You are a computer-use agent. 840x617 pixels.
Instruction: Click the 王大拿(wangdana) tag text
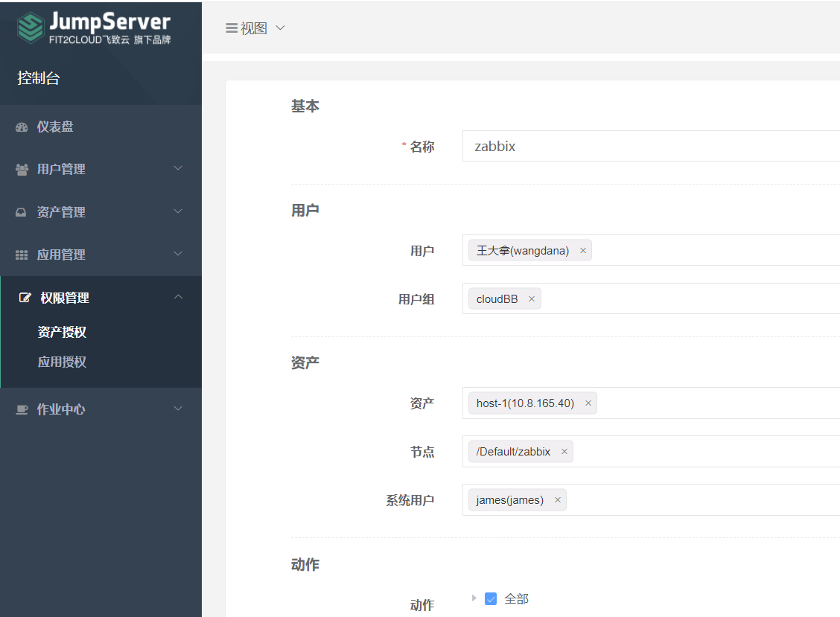pyautogui.click(x=523, y=251)
